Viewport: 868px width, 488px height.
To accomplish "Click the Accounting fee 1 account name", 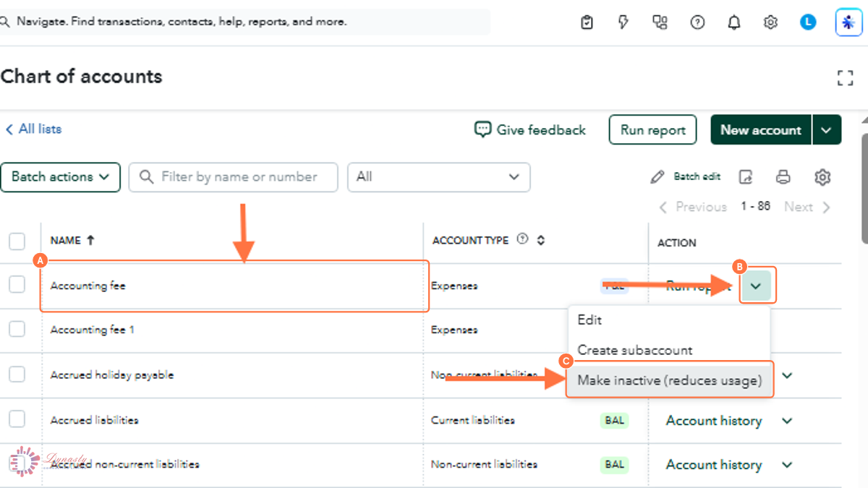I will (x=92, y=330).
